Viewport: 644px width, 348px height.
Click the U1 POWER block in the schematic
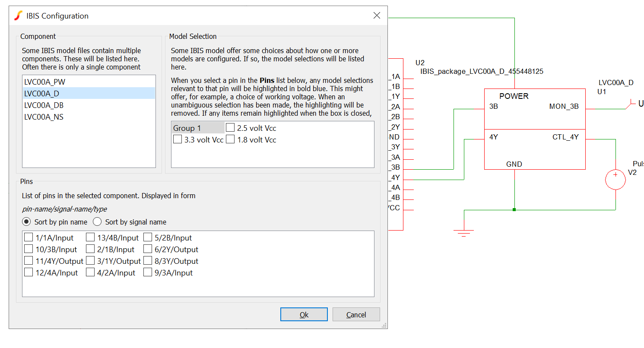[x=534, y=129]
